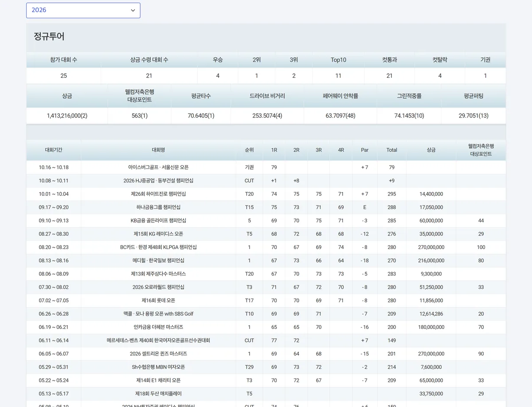Open BC카드 · 한경 제48회 KLPGA 챔피언십
Image resolution: width=532 pixels, height=407 pixels.
[158, 247]
